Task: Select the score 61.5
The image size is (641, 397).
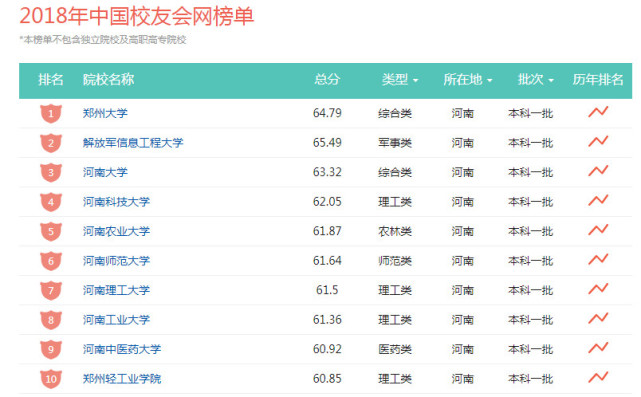Action: tap(327, 290)
